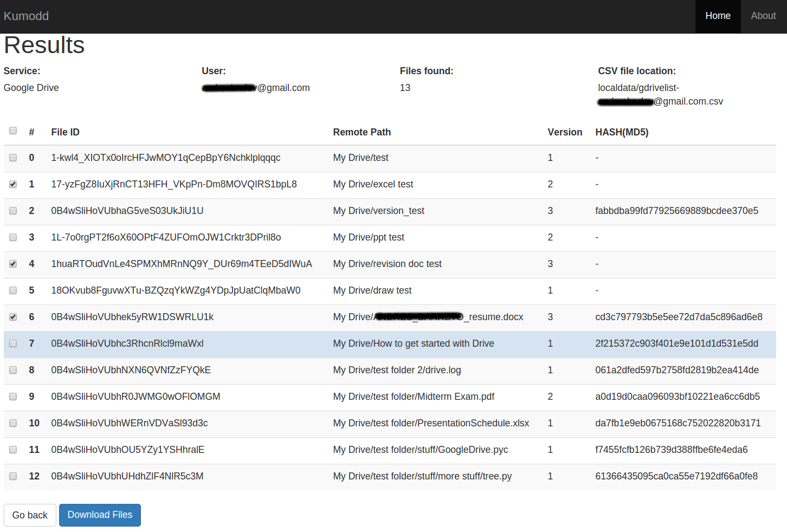Select the GoogleDrive.pyc file checkbox
The width and height of the screenshot is (787, 532).
coord(13,450)
